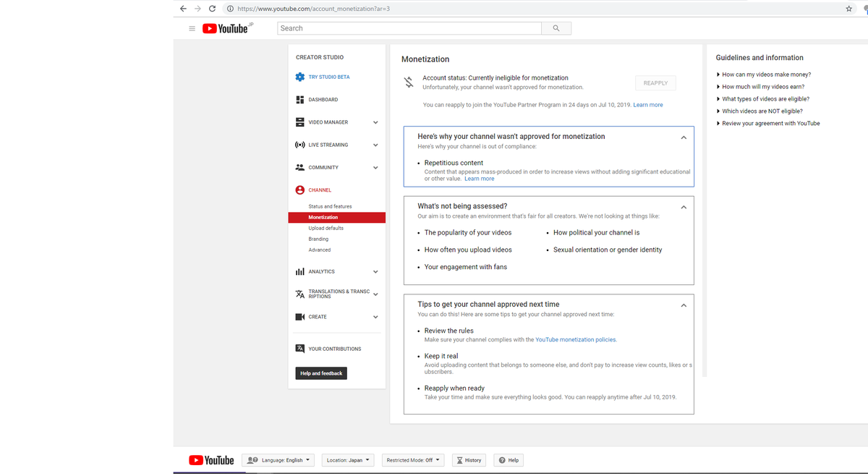Click the Channel person icon
This screenshot has height=476, width=868.
pyautogui.click(x=299, y=190)
